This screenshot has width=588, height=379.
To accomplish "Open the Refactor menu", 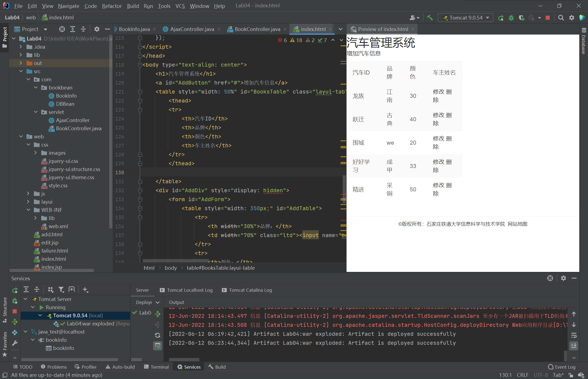I will coord(112,6).
